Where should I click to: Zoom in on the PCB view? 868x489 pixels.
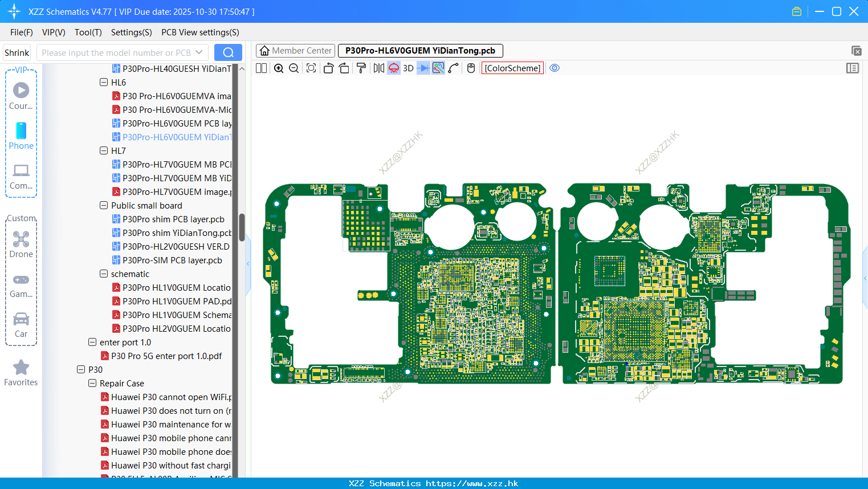[x=279, y=68]
